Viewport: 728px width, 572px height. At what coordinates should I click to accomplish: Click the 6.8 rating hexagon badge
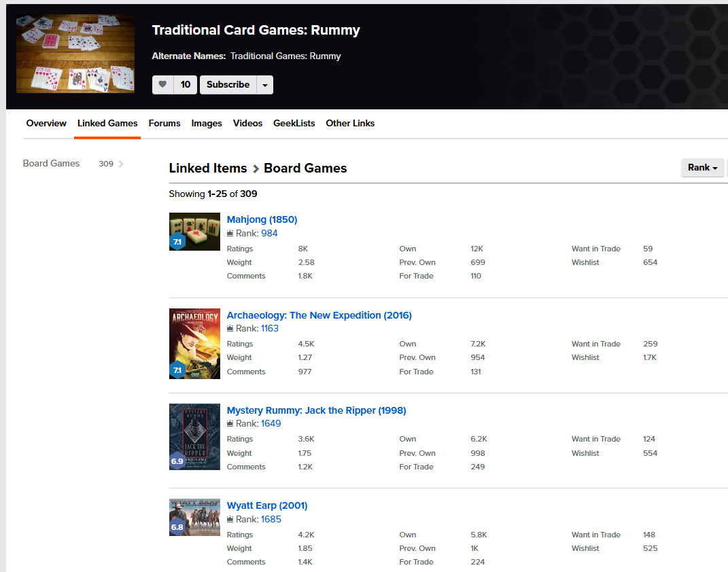click(x=177, y=527)
